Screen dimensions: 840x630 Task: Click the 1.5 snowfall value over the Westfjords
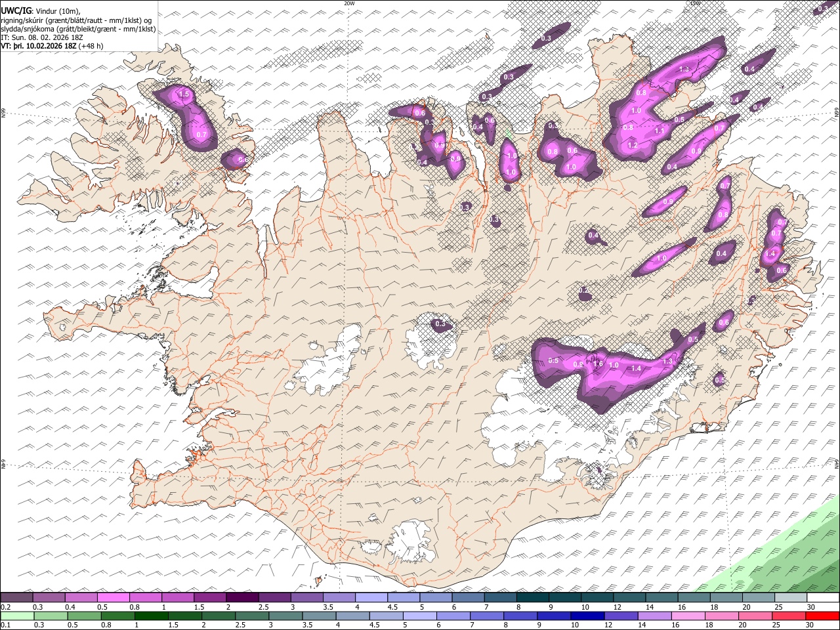184,94
